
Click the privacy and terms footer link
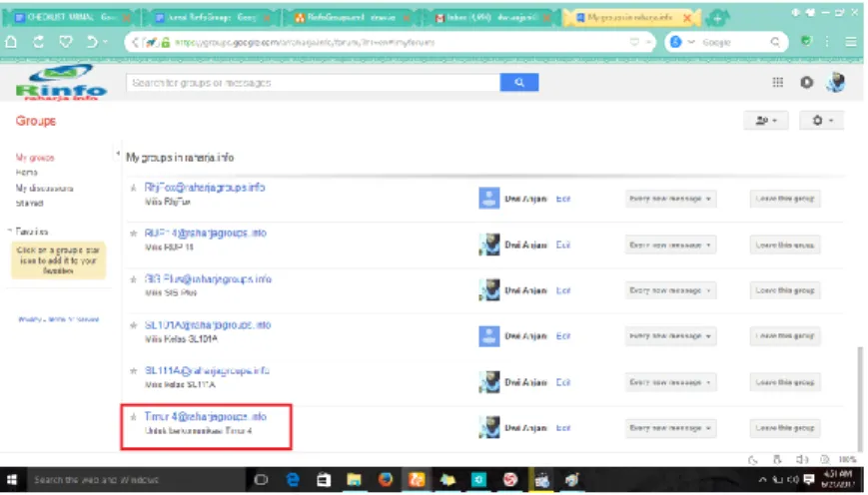59,319
